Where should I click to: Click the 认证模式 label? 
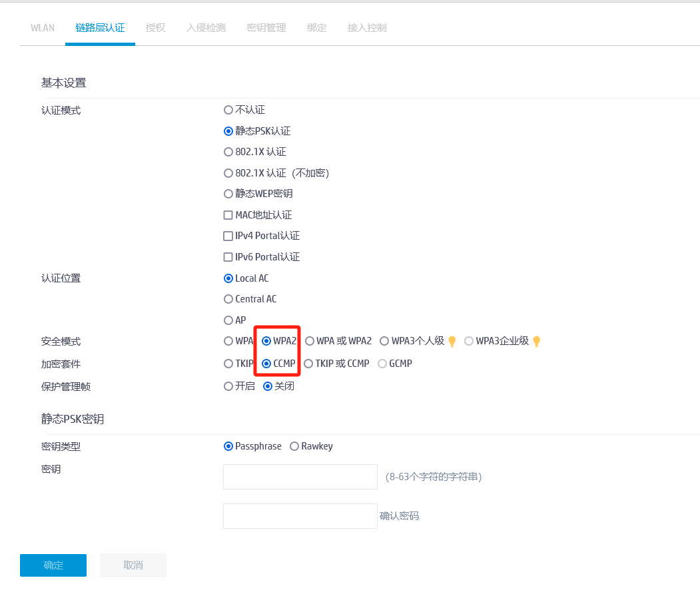click(x=61, y=111)
